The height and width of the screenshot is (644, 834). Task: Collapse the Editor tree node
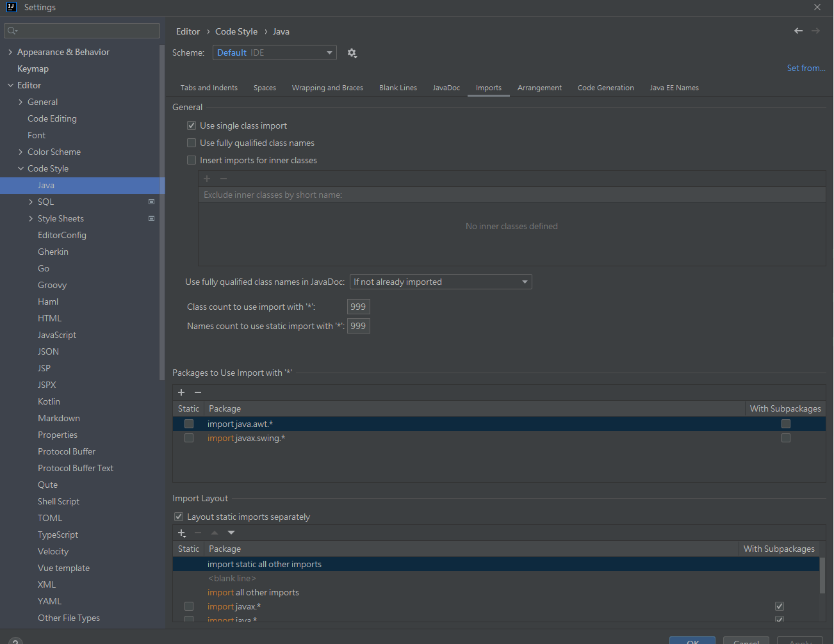tap(10, 85)
